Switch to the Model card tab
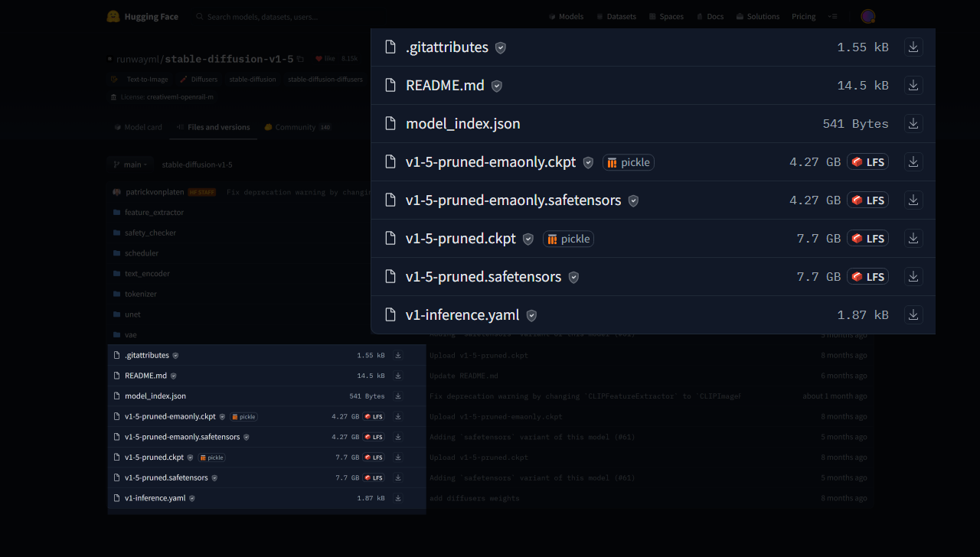This screenshot has height=557, width=980. coord(139,127)
